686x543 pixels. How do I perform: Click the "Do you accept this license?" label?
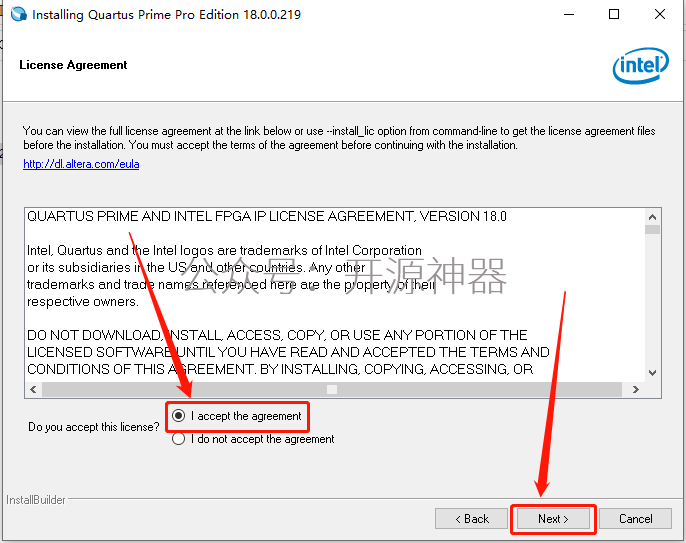tap(94, 427)
